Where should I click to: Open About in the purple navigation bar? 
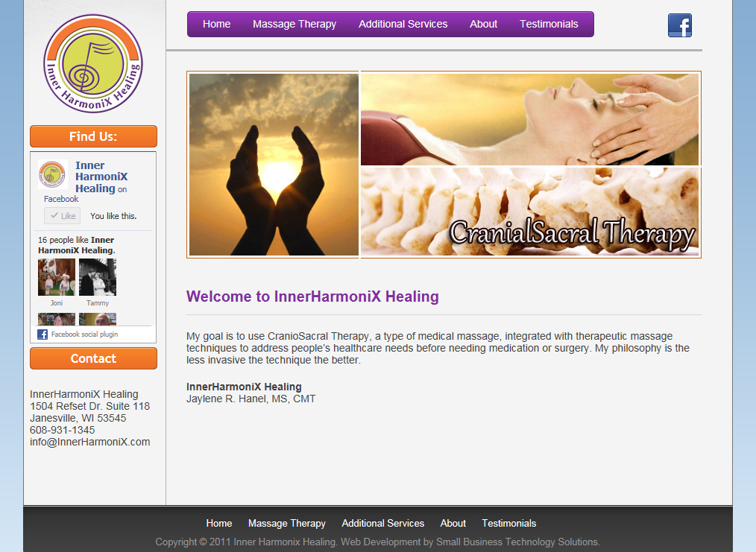click(484, 24)
